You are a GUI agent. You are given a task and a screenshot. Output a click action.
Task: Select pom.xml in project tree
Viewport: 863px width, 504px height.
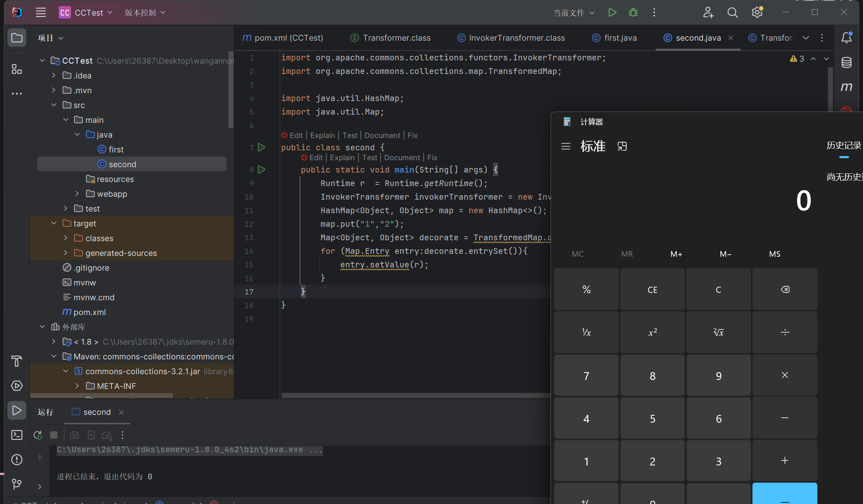(x=84, y=312)
